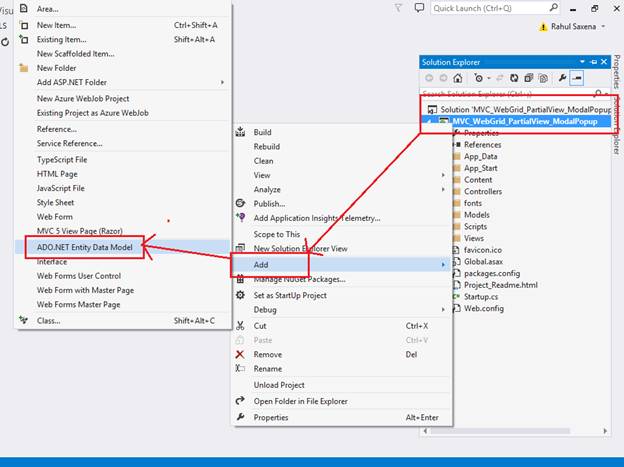This screenshot has height=467, width=624.
Task: Click the notifications filter funnel icon
Action: [x=398, y=8]
